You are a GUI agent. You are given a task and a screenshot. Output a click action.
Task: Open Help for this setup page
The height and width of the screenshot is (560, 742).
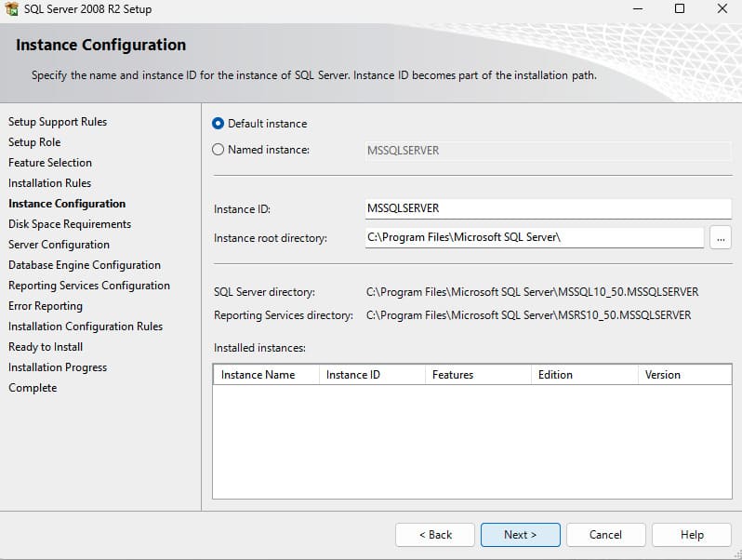692,535
